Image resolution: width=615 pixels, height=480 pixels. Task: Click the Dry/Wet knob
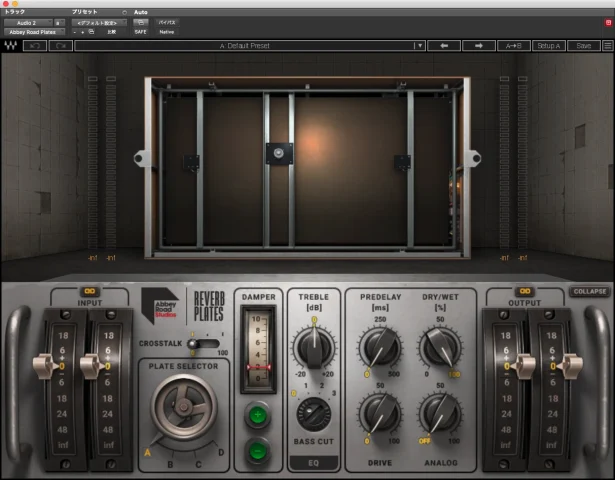[441, 347]
